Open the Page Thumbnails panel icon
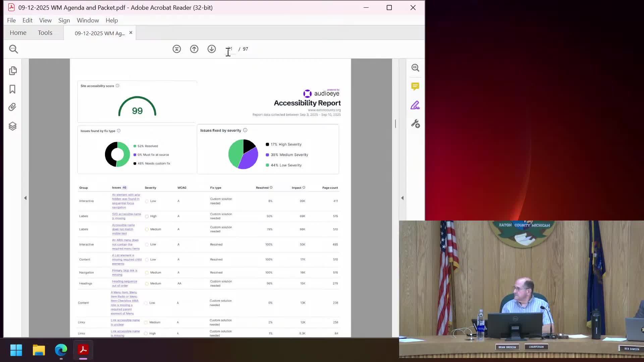644x362 pixels. pyautogui.click(x=13, y=71)
